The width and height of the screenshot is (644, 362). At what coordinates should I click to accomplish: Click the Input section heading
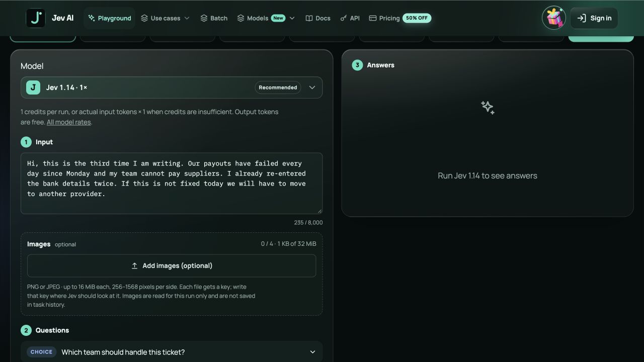click(x=44, y=142)
